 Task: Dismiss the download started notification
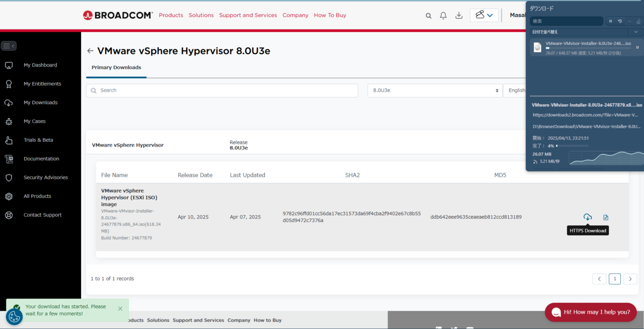point(120,309)
